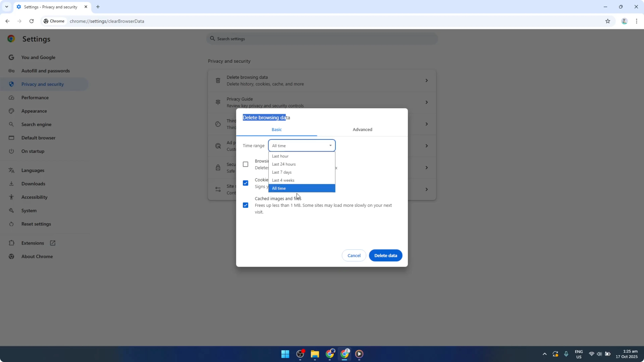The image size is (644, 362).
Task: Open the Windows Start menu
Action: [285, 354]
